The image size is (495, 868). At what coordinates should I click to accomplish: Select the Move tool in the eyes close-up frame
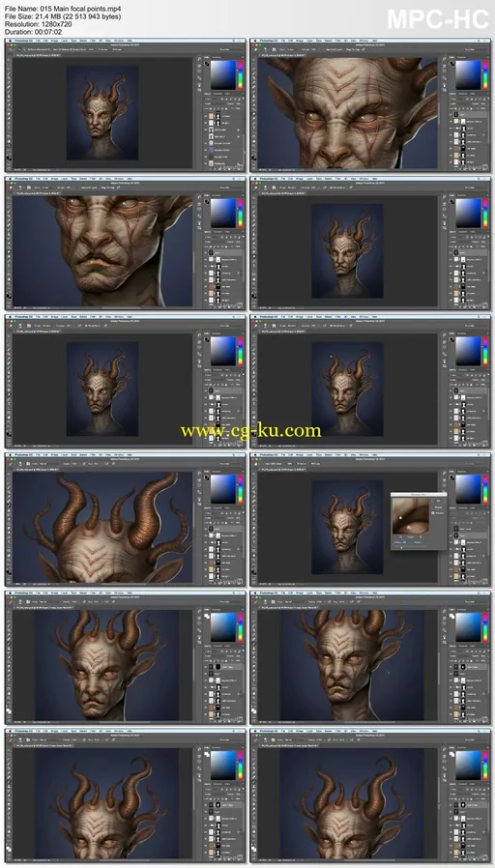253,60
